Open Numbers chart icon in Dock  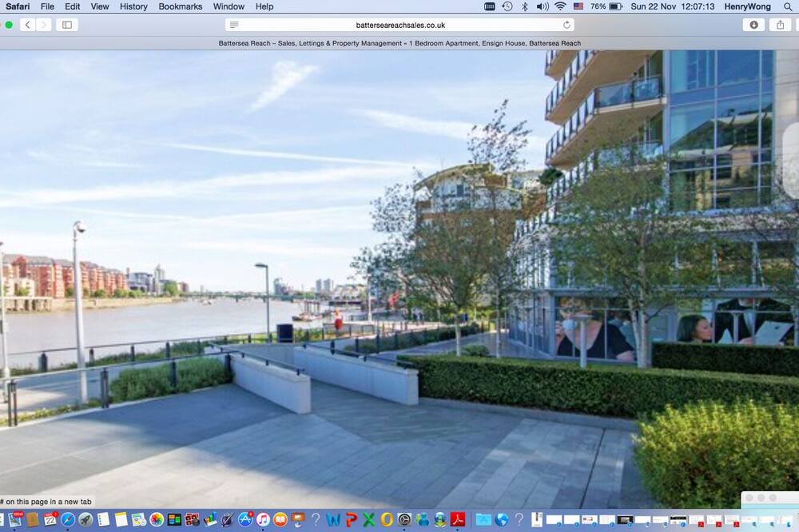[x=210, y=519]
